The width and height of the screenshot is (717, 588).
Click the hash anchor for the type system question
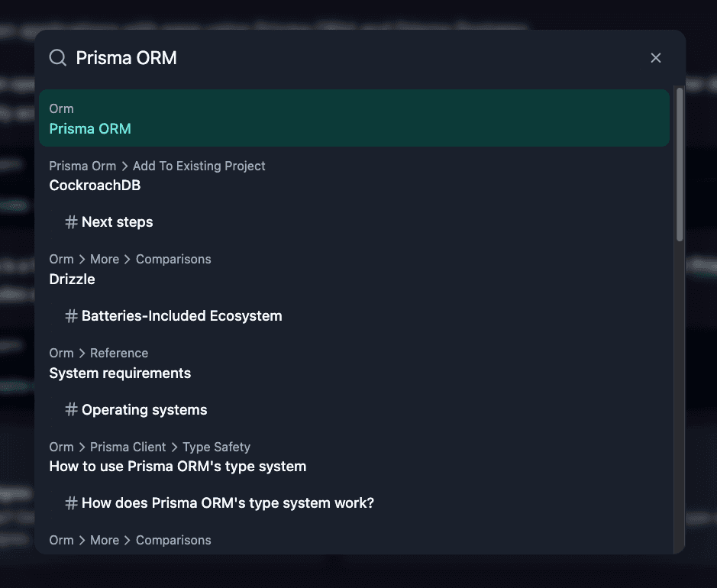click(71, 502)
